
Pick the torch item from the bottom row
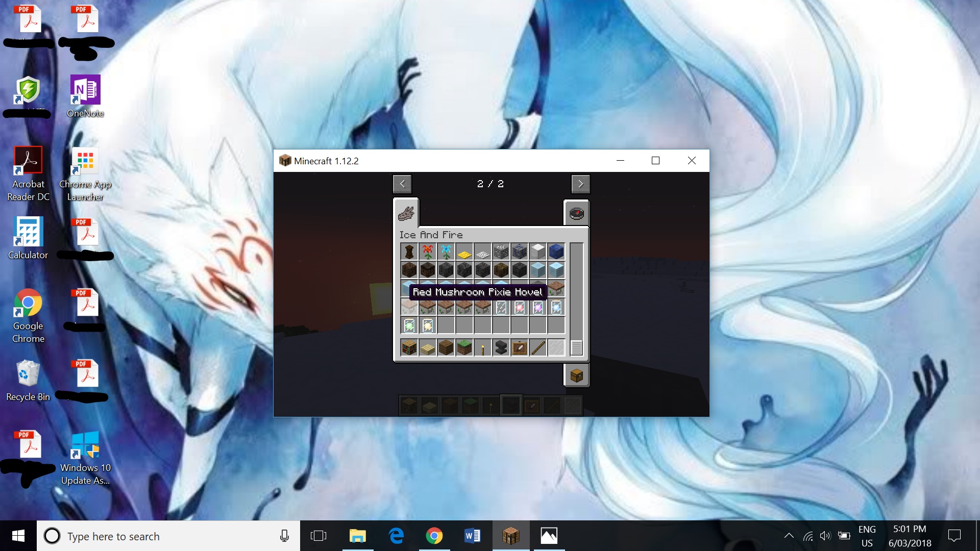pyautogui.click(x=483, y=348)
